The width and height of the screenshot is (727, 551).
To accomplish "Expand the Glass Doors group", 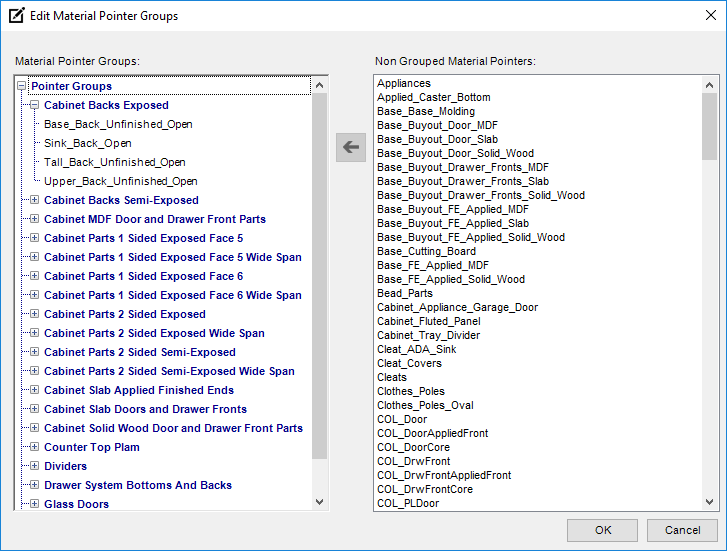I will pyautogui.click(x=34, y=504).
